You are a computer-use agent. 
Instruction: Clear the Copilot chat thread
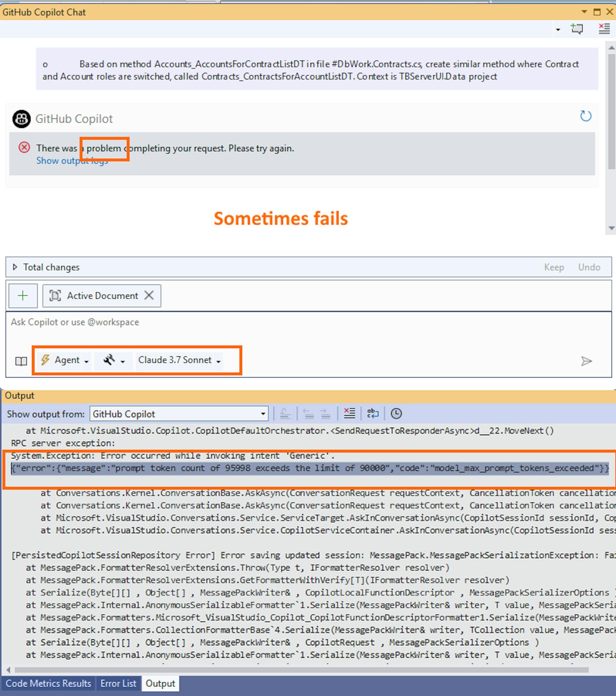[604, 29]
